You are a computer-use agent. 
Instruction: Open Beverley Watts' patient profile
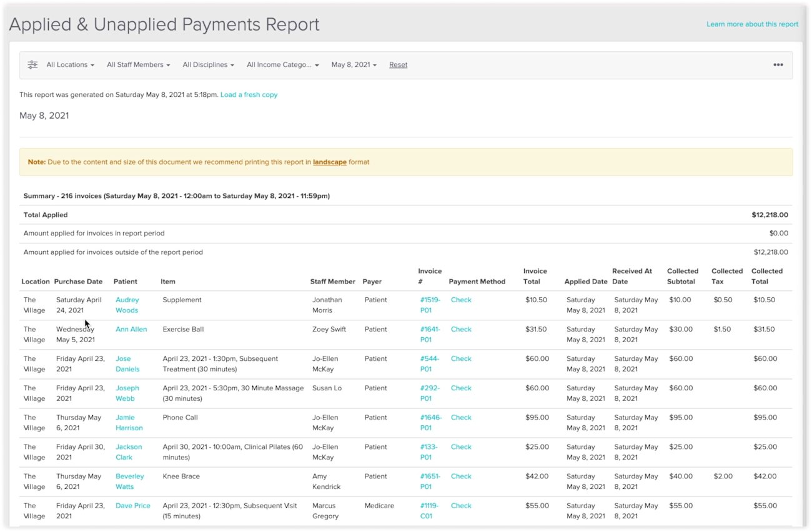[129, 481]
